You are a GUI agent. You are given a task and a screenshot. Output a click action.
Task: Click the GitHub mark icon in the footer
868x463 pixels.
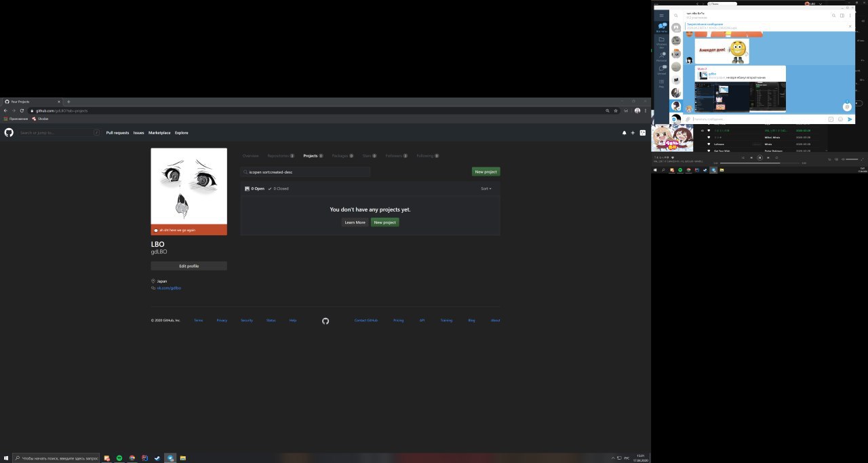click(325, 321)
